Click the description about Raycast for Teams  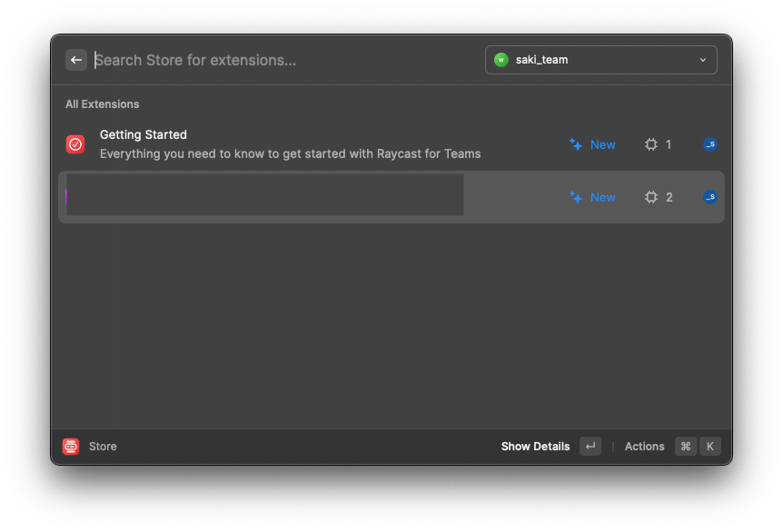pos(290,153)
